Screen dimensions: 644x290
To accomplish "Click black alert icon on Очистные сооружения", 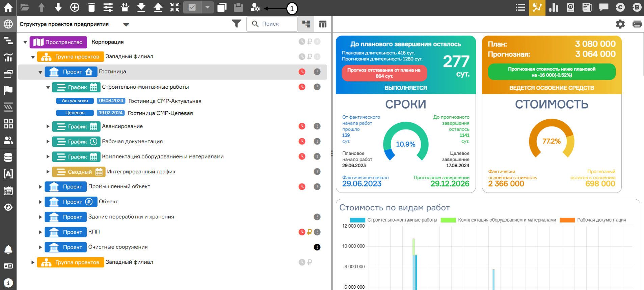I will tap(317, 247).
